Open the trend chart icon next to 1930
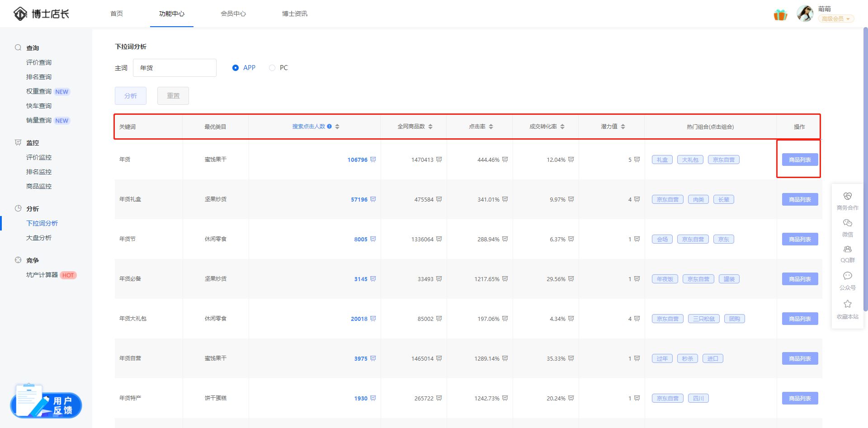 click(373, 398)
